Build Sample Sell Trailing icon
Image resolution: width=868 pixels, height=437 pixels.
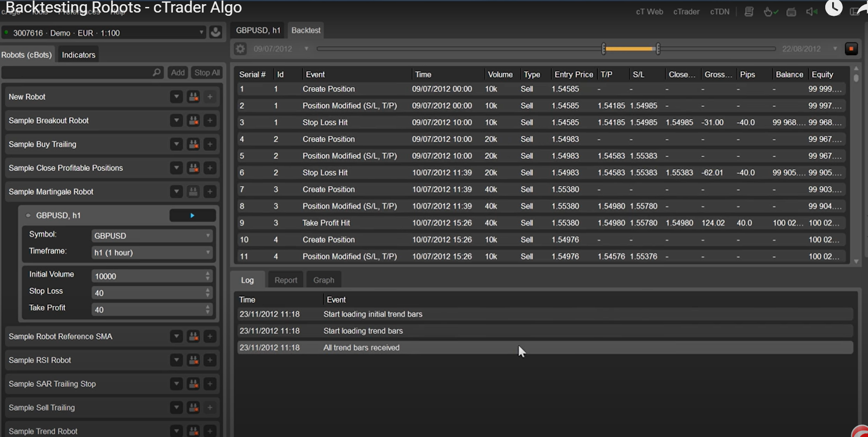pos(193,407)
